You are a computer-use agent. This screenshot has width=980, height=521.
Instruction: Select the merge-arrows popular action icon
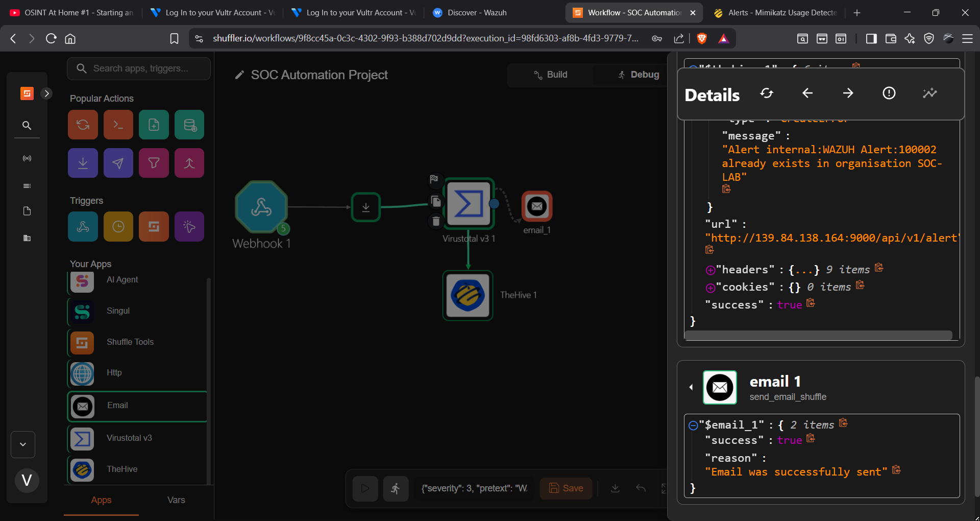(x=189, y=163)
